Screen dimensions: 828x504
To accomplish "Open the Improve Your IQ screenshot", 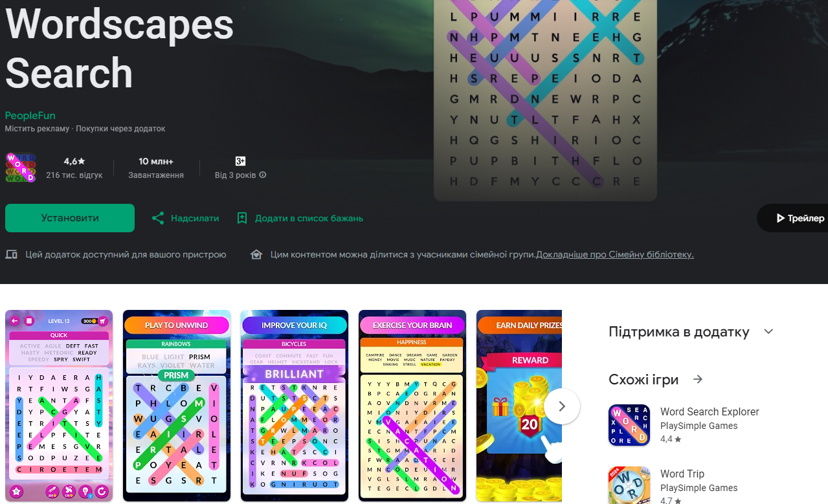I will point(295,406).
